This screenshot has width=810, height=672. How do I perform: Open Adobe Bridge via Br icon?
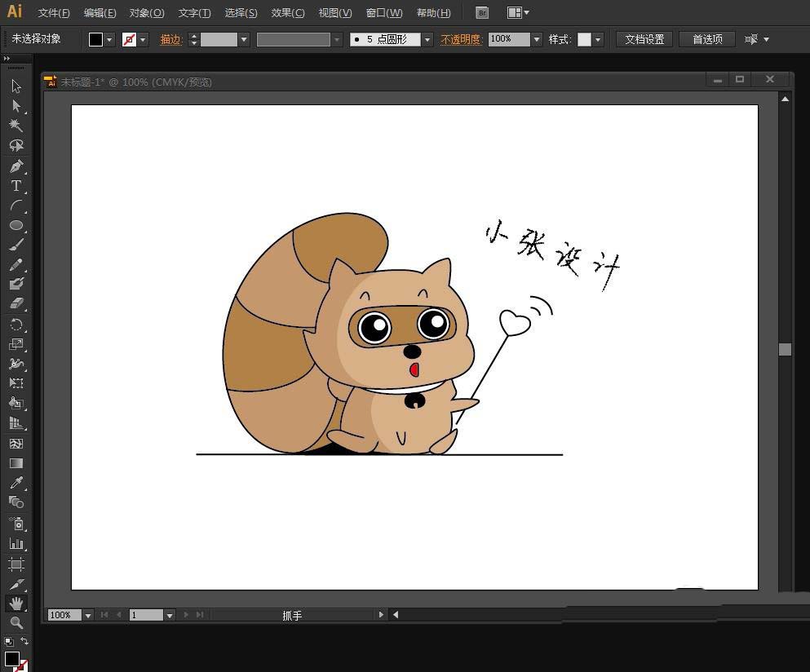482,13
